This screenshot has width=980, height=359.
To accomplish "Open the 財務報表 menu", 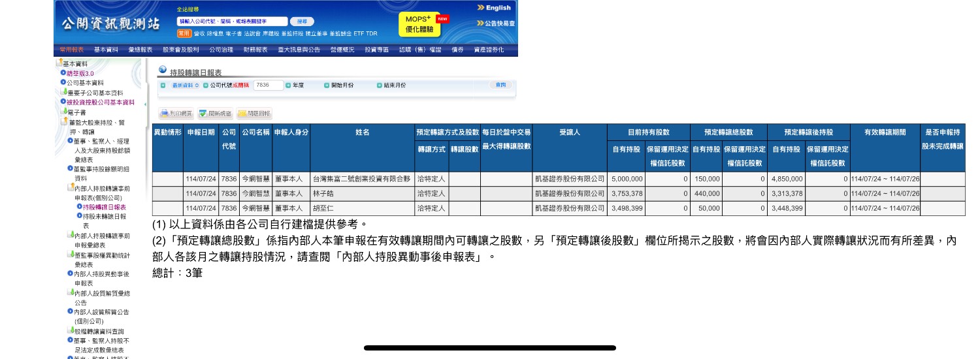I will pyautogui.click(x=255, y=50).
